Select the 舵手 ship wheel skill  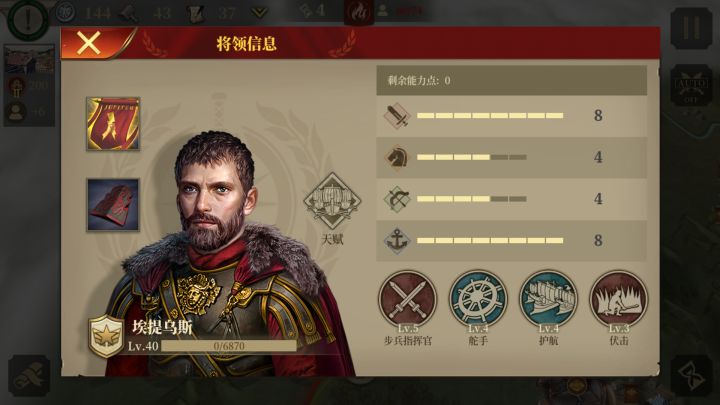(x=478, y=299)
